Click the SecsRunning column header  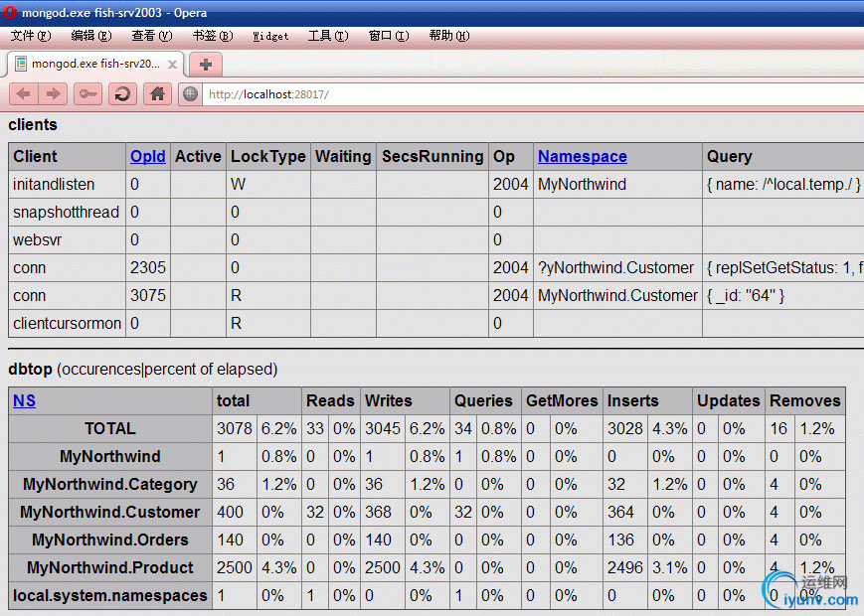coord(432,156)
